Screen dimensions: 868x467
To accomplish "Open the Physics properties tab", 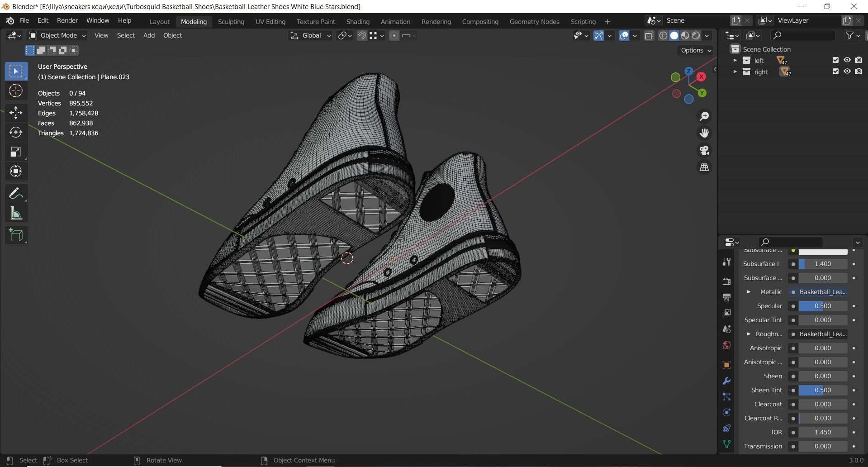I will pyautogui.click(x=726, y=413).
